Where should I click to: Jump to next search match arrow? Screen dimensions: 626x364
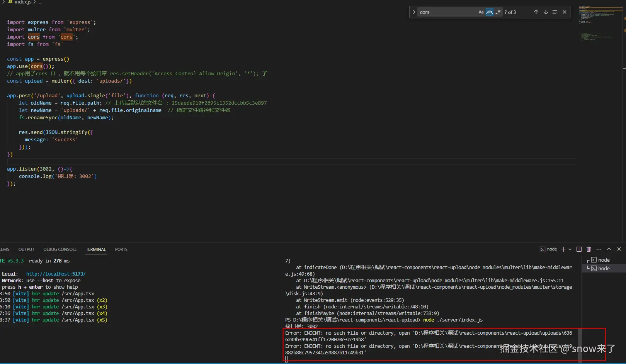pos(546,12)
